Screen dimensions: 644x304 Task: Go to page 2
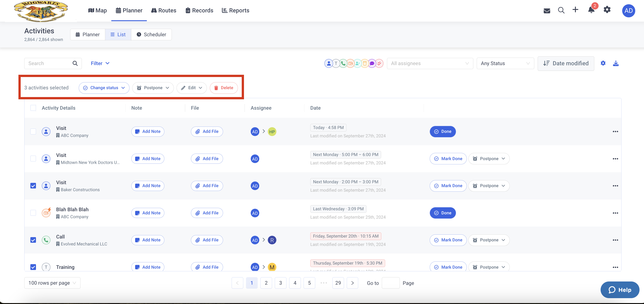click(x=266, y=283)
